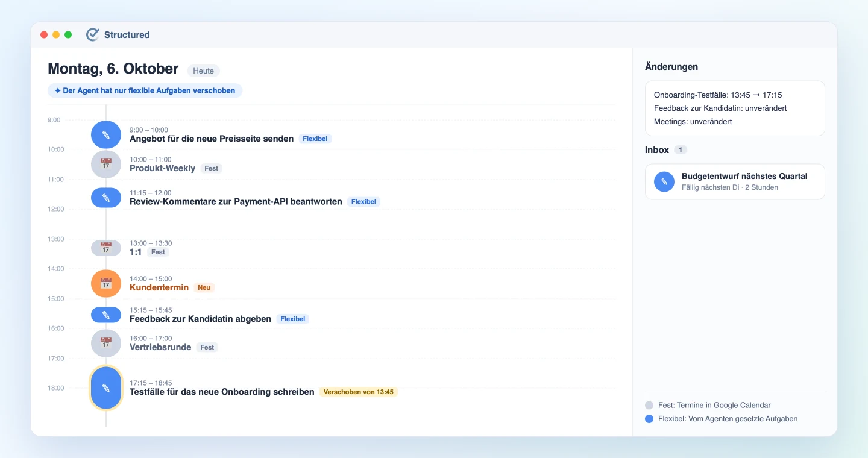
Task: Click Onboarding-Testfälle 13:45 → 17:15 change line
Action: click(x=718, y=95)
